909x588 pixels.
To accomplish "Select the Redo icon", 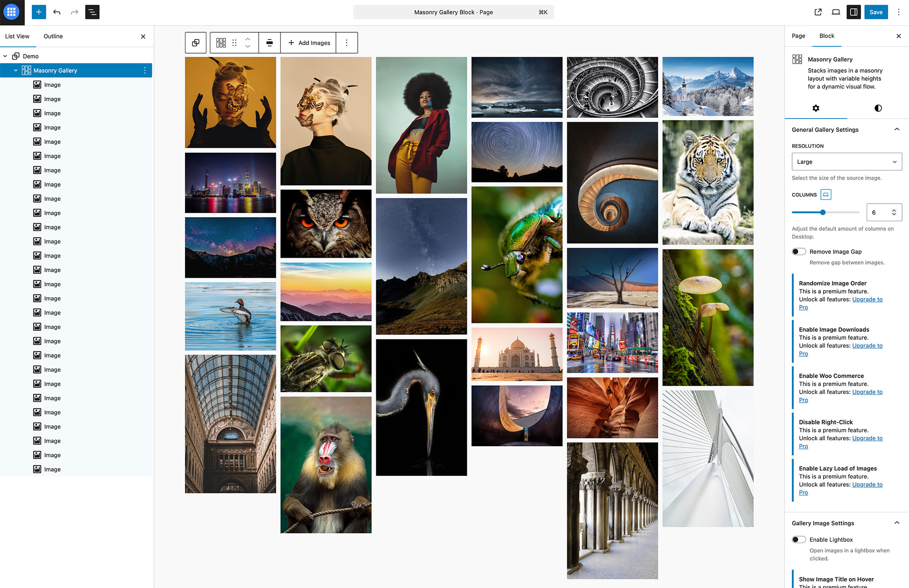I will [x=74, y=12].
